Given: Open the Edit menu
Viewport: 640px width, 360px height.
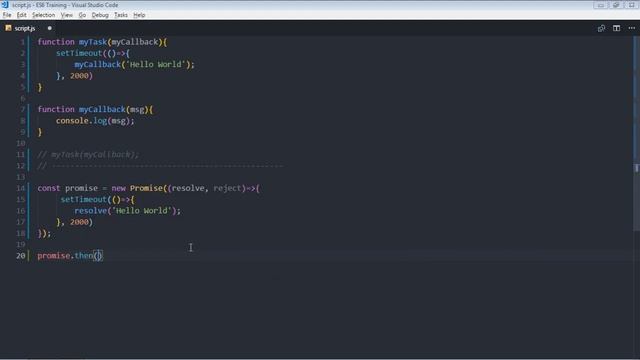Looking at the screenshot, I should [22, 15].
